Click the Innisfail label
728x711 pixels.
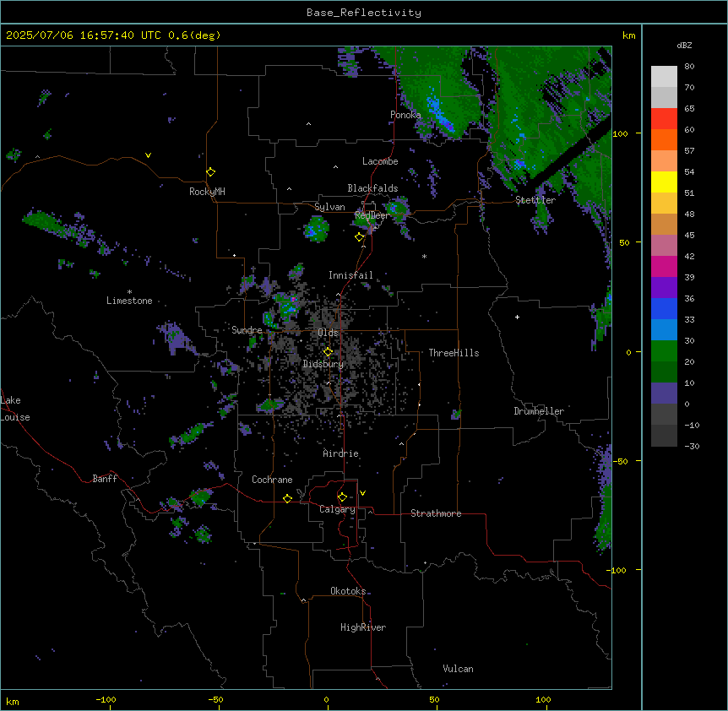(350, 275)
